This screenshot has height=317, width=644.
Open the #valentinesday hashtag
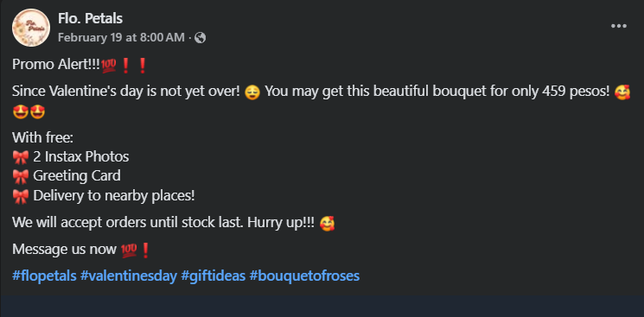click(x=129, y=276)
